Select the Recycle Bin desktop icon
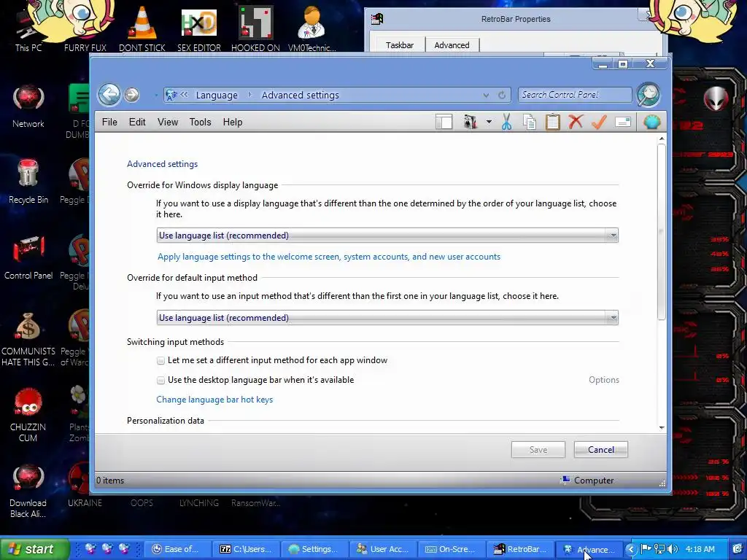 [28, 182]
